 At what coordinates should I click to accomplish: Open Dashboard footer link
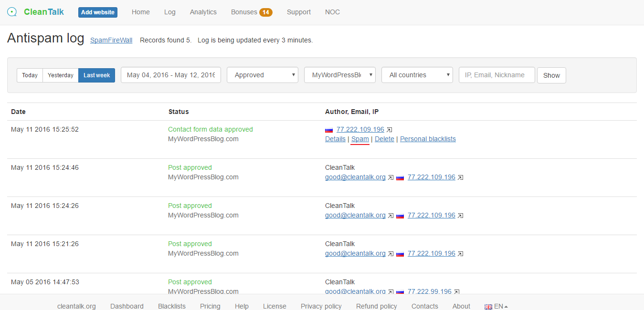pos(127,306)
